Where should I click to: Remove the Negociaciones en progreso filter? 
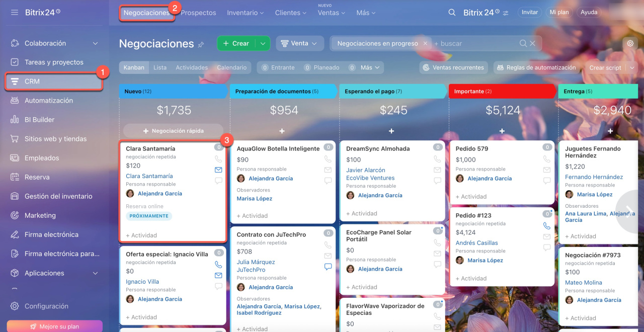[425, 44]
